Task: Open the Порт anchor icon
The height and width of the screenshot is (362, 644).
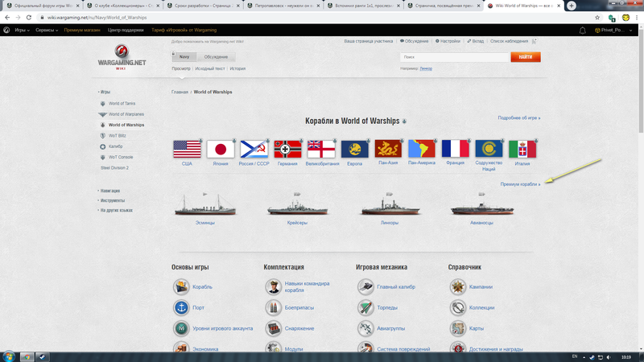Action: point(181,307)
